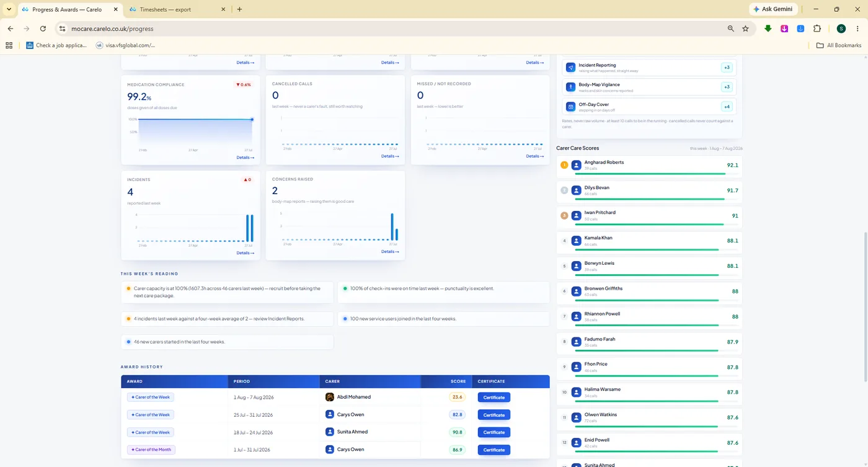The image size is (868, 467).
Task: Open Details for Cancelled Calls
Action: coord(390,156)
